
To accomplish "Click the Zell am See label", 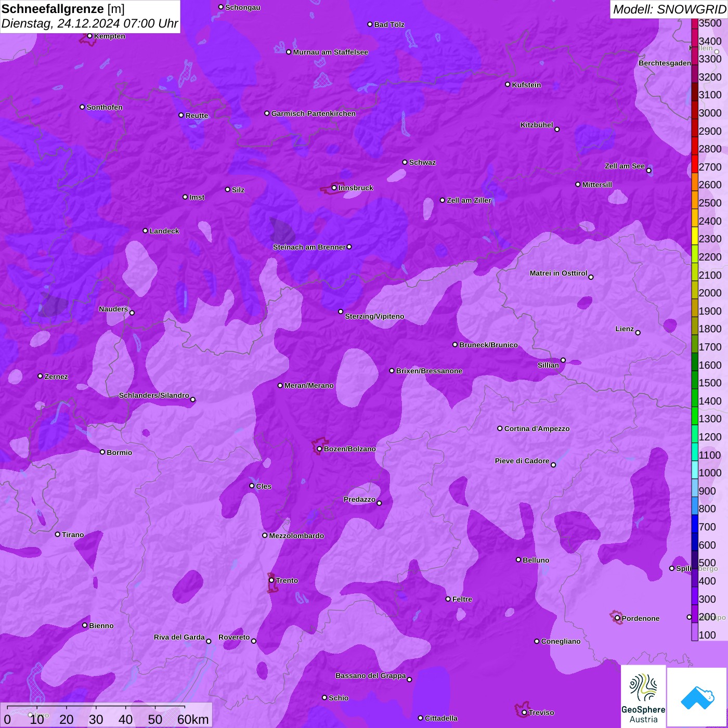I will 625,166.
